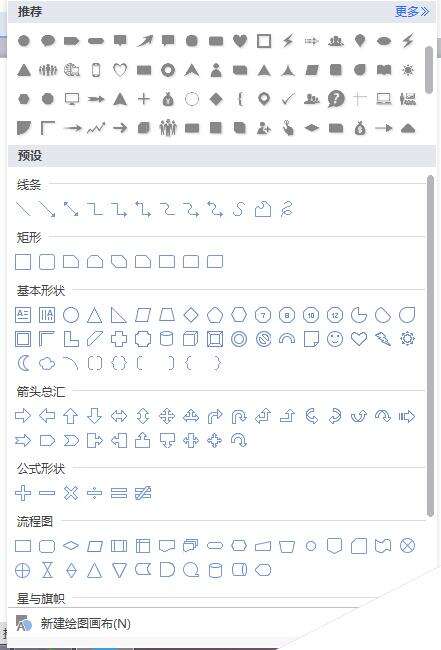Pick the division sign formula shape
This screenshot has height=650, width=441.
[94, 493]
